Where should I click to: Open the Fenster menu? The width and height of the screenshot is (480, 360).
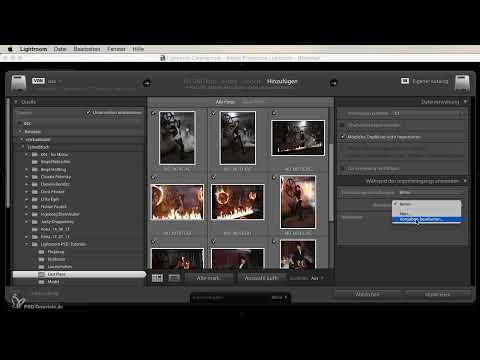pyautogui.click(x=116, y=49)
